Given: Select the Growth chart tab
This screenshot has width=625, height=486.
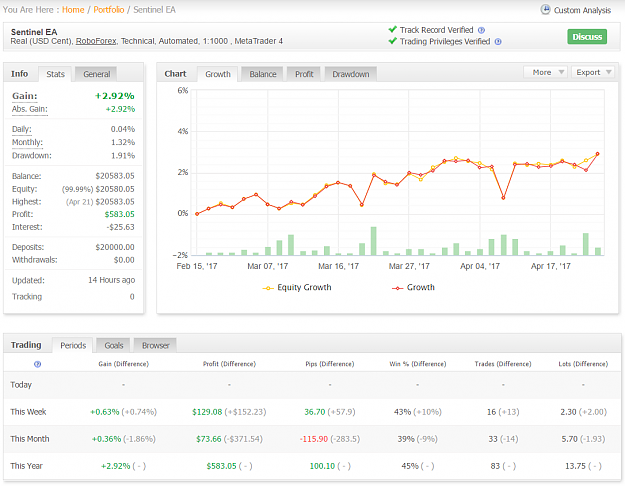Looking at the screenshot, I should (218, 74).
